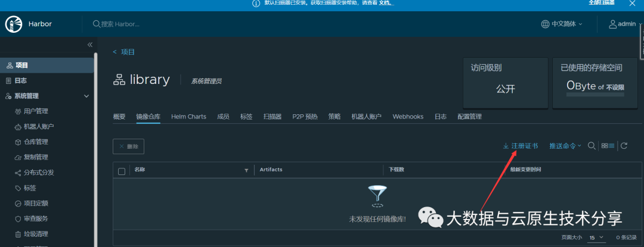The height and width of the screenshot is (247, 644).
Task: Click the search magnifier icon in header
Action: tap(97, 24)
